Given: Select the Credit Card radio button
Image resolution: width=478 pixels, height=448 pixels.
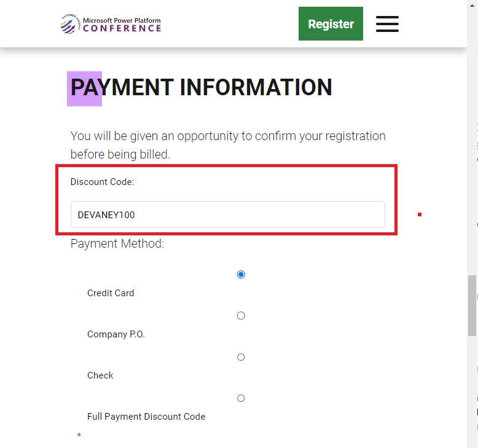Looking at the screenshot, I should coord(241,275).
